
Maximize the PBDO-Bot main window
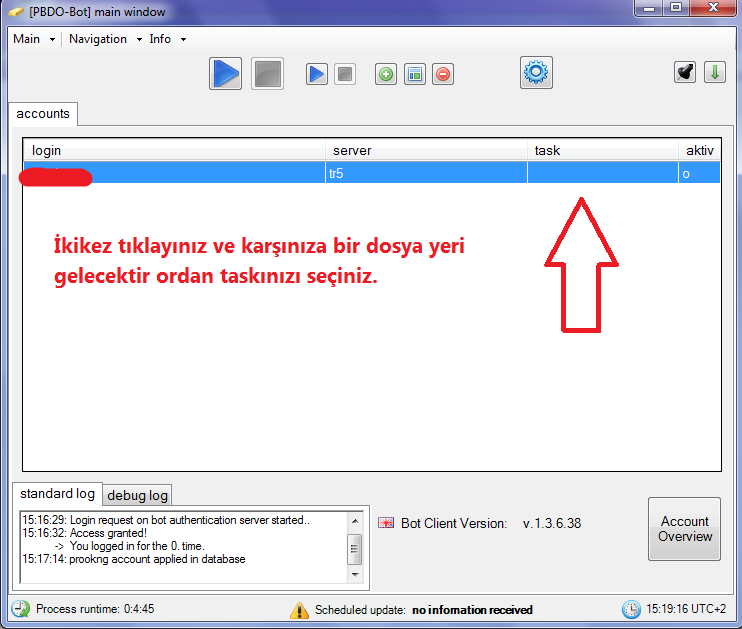tap(676, 8)
